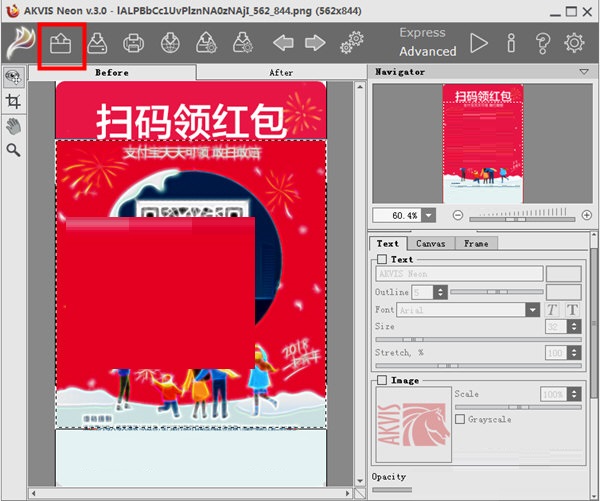This screenshot has height=501, width=600.
Task: Open the Canvas tab
Action: [x=431, y=243]
